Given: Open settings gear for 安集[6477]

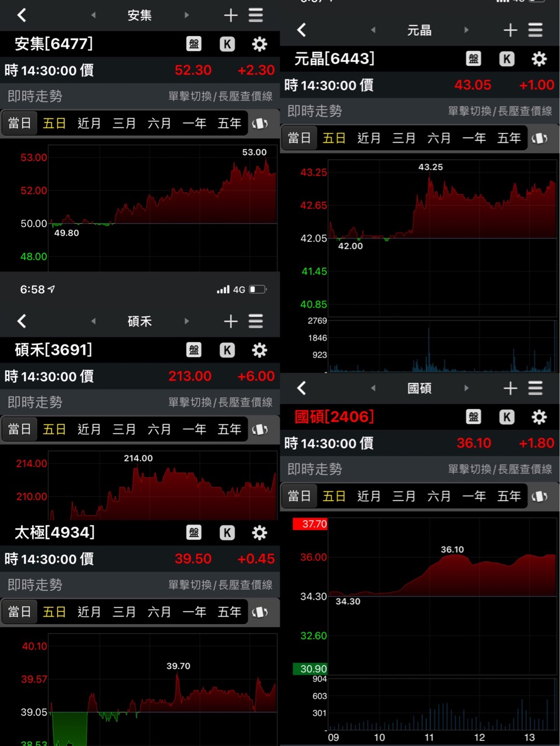Looking at the screenshot, I should [259, 44].
